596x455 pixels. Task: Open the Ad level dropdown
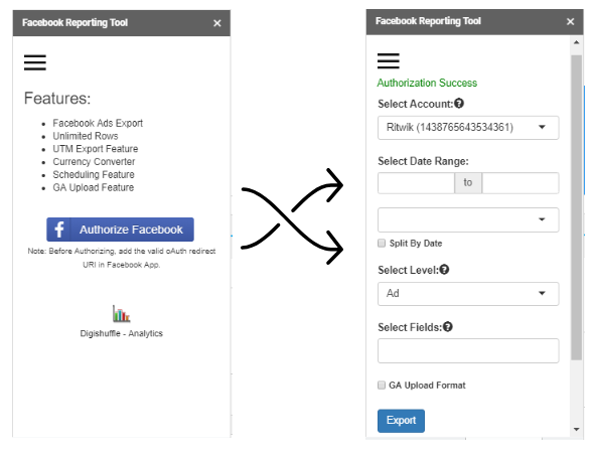[468, 294]
